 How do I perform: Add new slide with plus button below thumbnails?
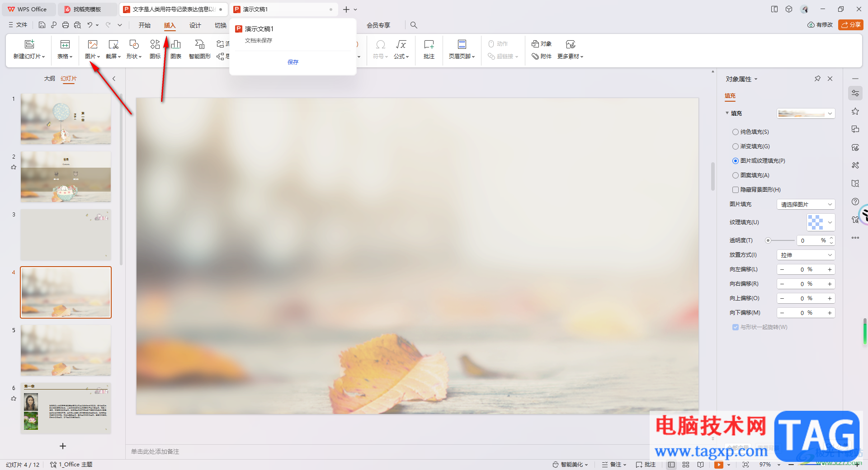coord(63,446)
